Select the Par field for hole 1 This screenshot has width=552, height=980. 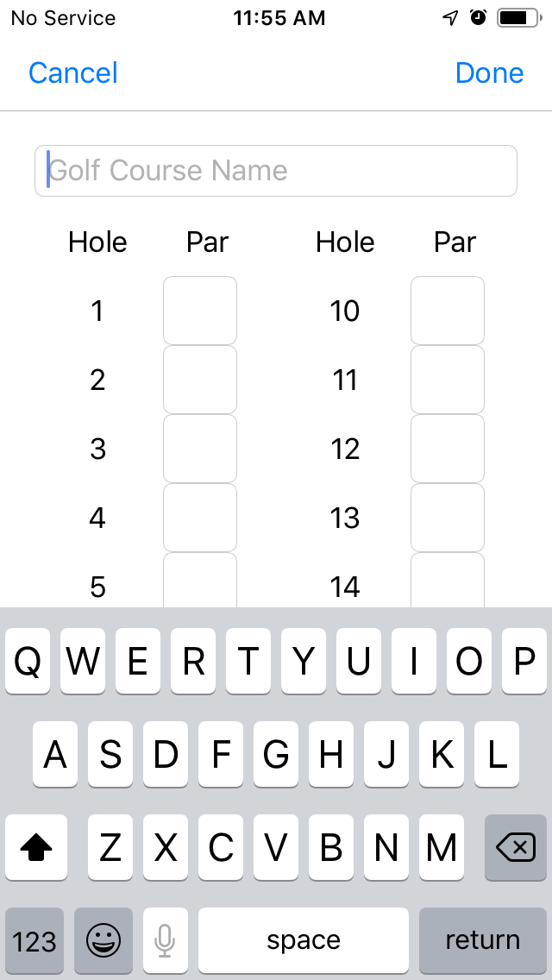[199, 311]
